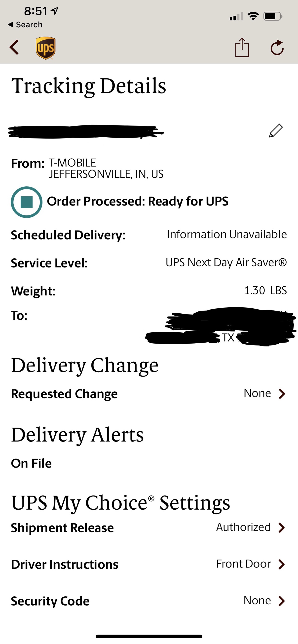Open the share sheet icon

[x=242, y=47]
